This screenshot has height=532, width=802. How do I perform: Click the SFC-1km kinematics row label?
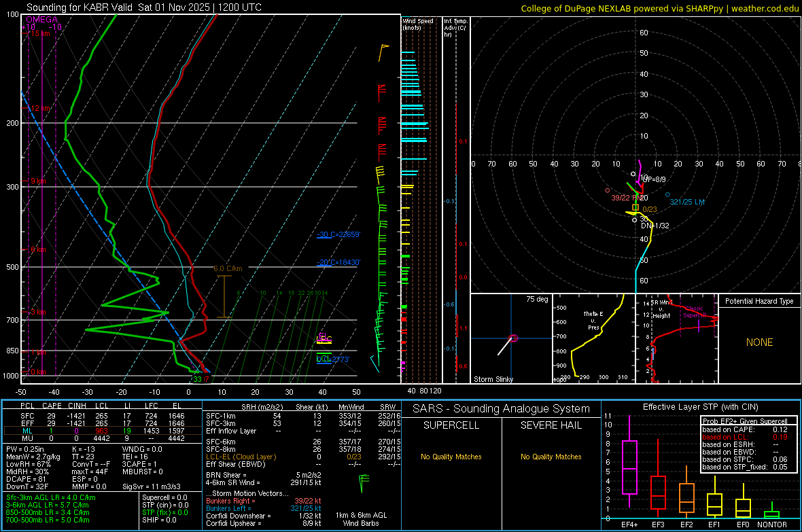pos(220,416)
